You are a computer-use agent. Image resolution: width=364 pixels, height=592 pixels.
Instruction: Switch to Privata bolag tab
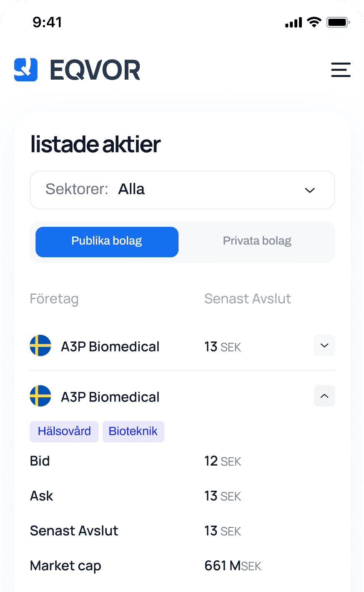257,242
